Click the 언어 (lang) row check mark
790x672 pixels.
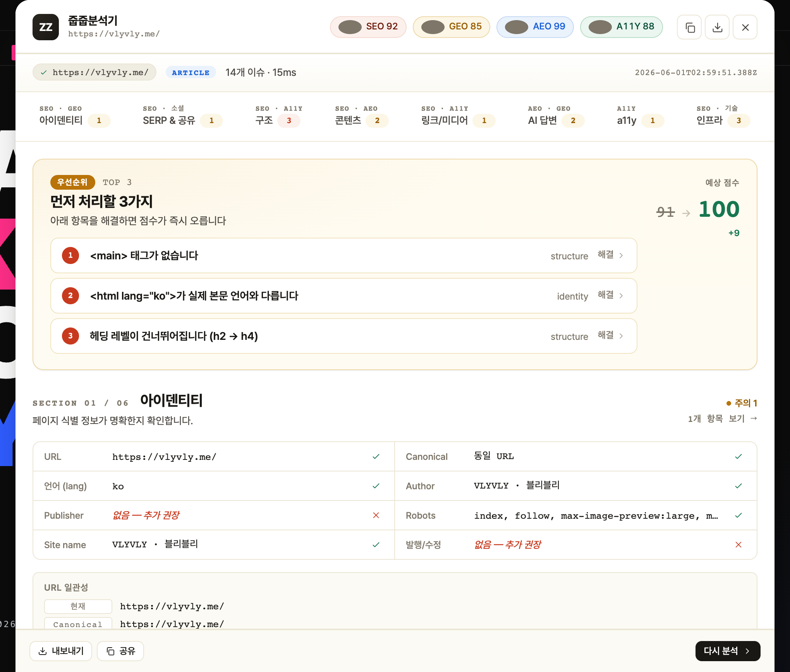pos(376,486)
